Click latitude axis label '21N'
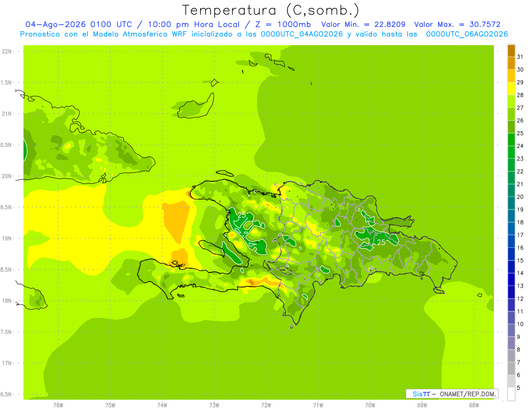 click(7, 114)
